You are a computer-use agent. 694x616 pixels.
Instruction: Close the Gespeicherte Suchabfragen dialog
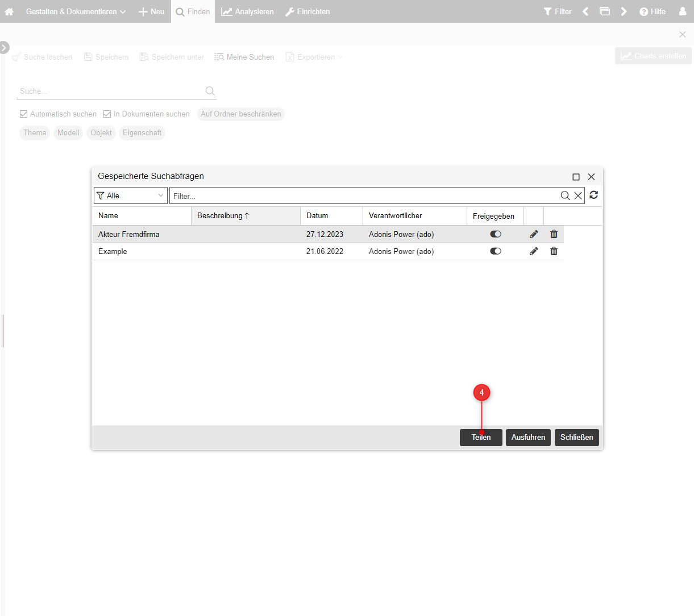coord(591,177)
